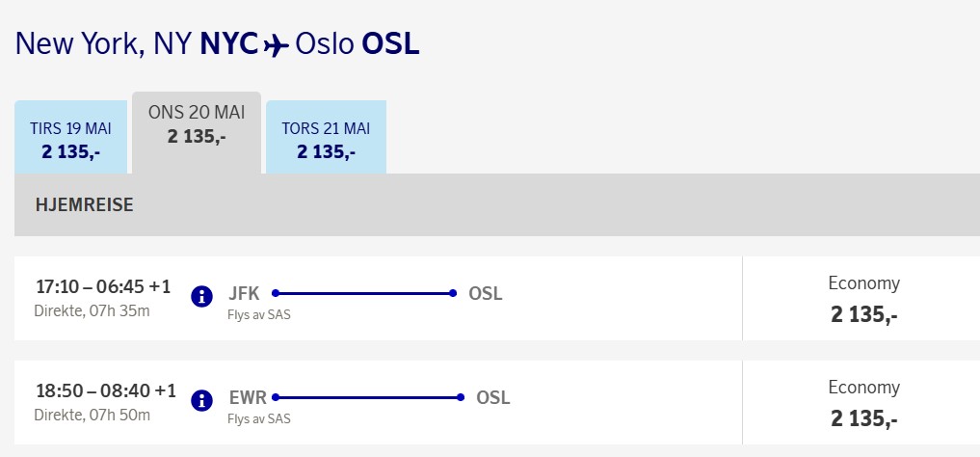This screenshot has width=980, height=457.
Task: Click the HJEMREISE section header
Action: tap(84, 204)
